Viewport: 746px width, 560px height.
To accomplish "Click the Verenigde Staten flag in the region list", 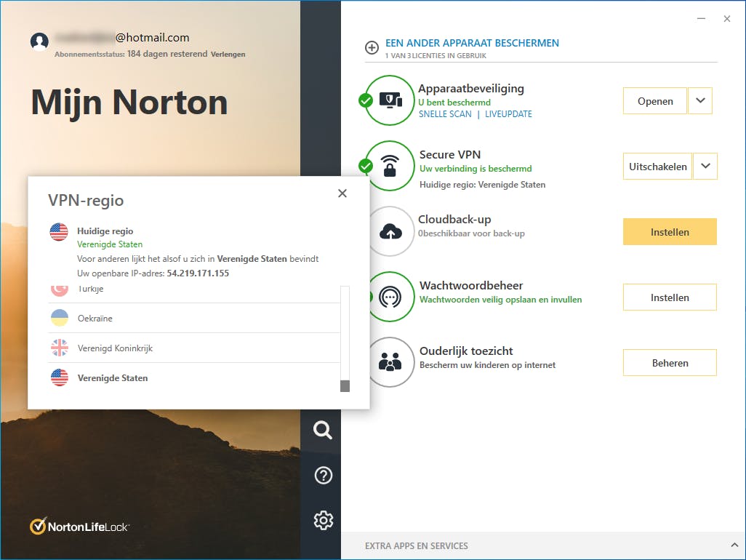I will (x=60, y=377).
